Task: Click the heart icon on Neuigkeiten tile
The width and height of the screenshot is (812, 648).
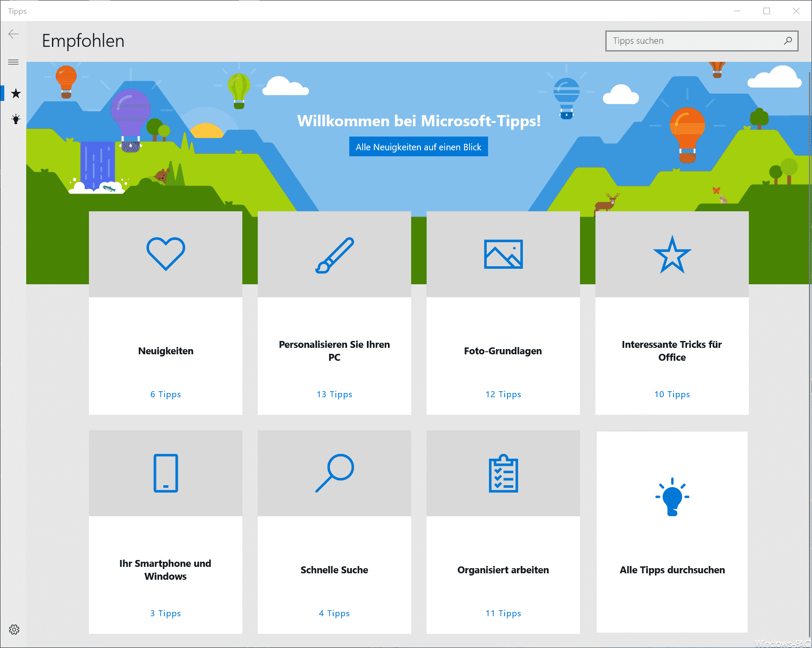Action: point(165,254)
